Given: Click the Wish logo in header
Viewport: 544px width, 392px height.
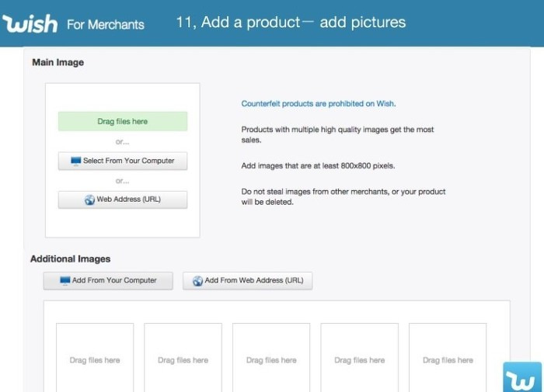Looking at the screenshot, I should pyautogui.click(x=30, y=24).
